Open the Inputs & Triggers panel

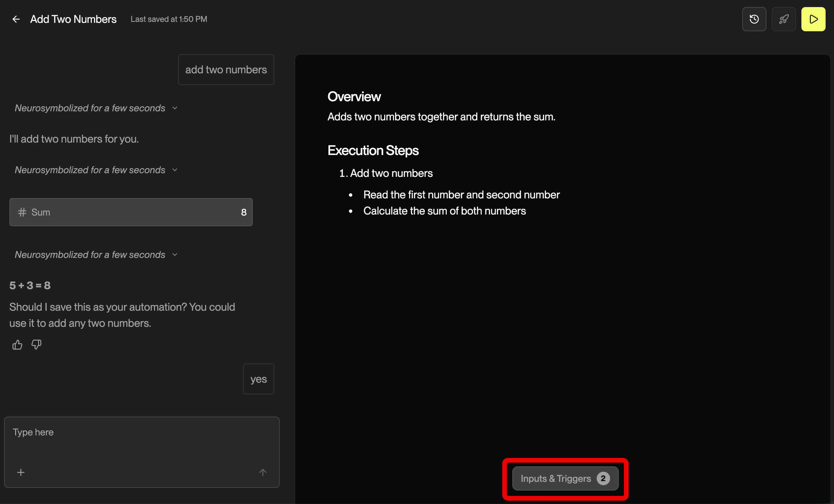point(556,478)
